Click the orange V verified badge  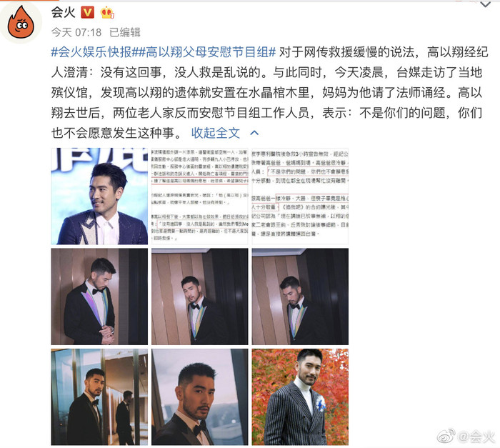pos(87,13)
